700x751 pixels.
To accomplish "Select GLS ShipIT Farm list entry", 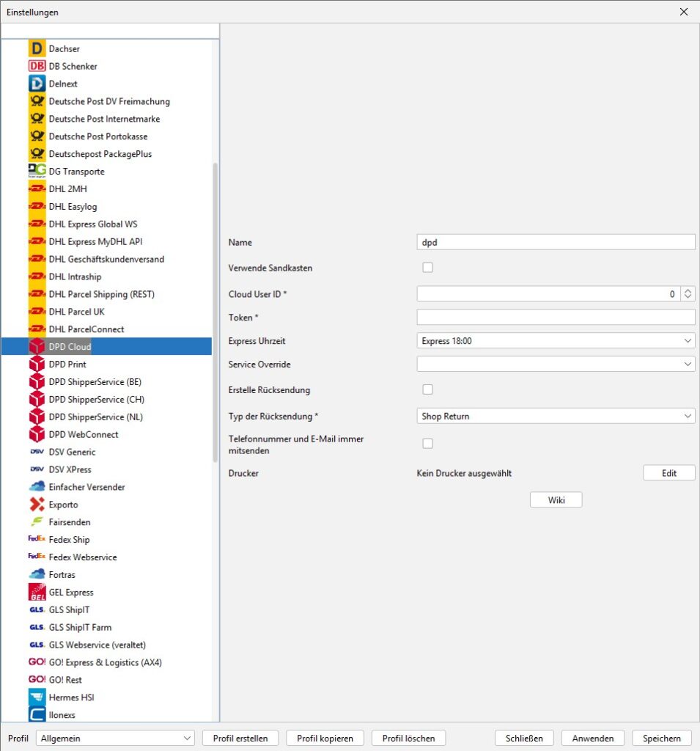I will click(x=79, y=627).
